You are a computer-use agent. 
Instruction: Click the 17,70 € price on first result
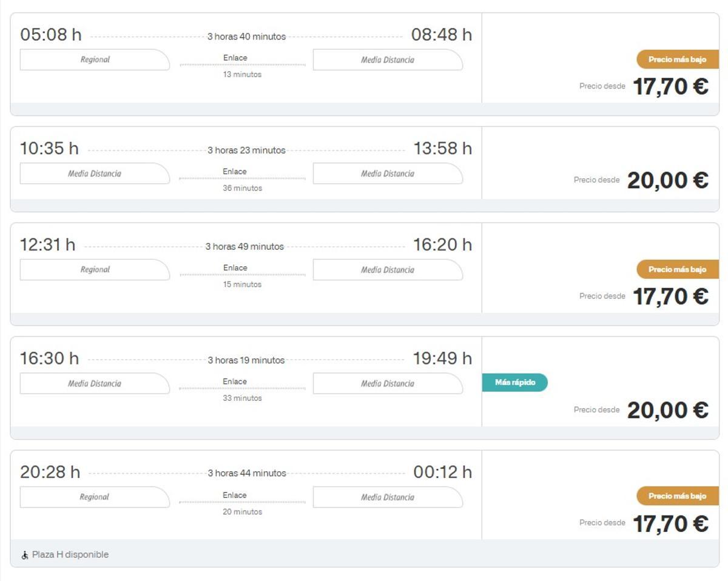tap(671, 86)
